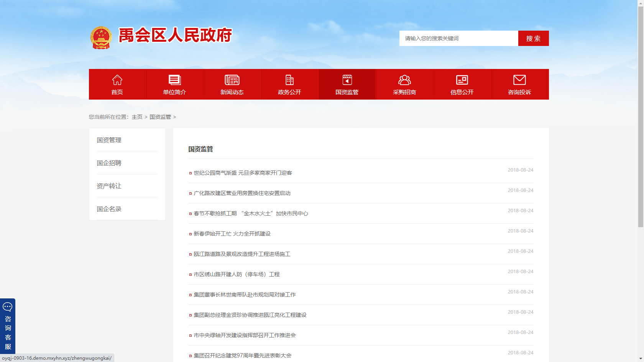
Task: Click the document icon above 单位简介
Action: (x=174, y=80)
